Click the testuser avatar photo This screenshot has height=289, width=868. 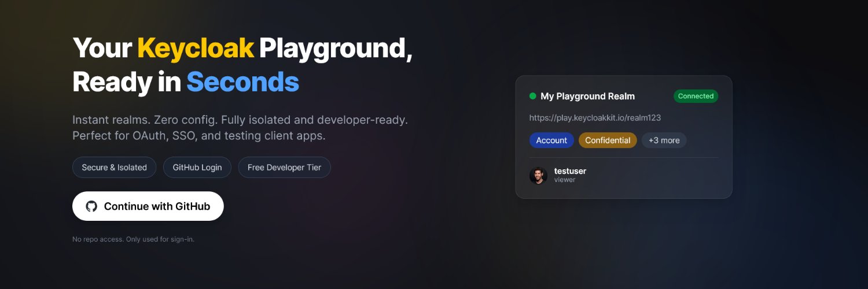click(x=538, y=176)
